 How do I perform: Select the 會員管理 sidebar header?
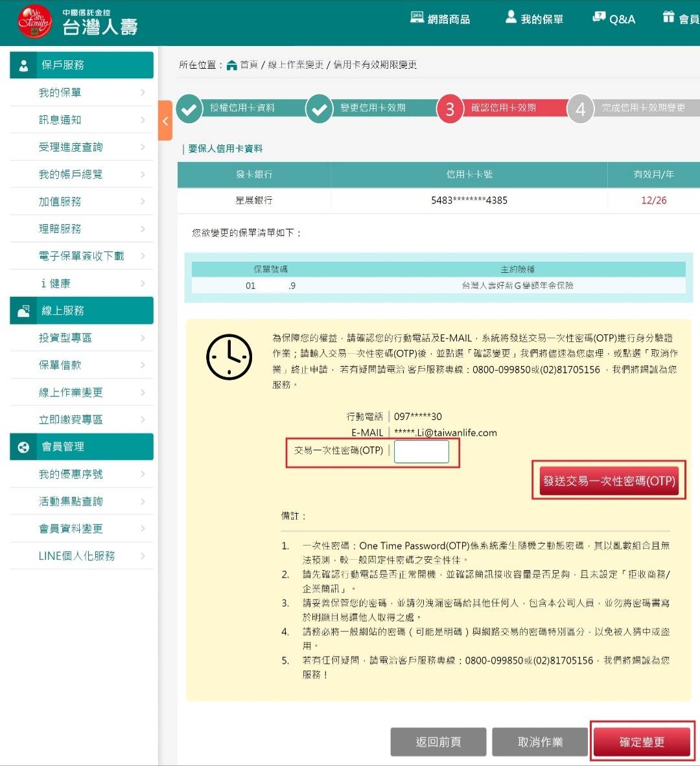[82, 447]
